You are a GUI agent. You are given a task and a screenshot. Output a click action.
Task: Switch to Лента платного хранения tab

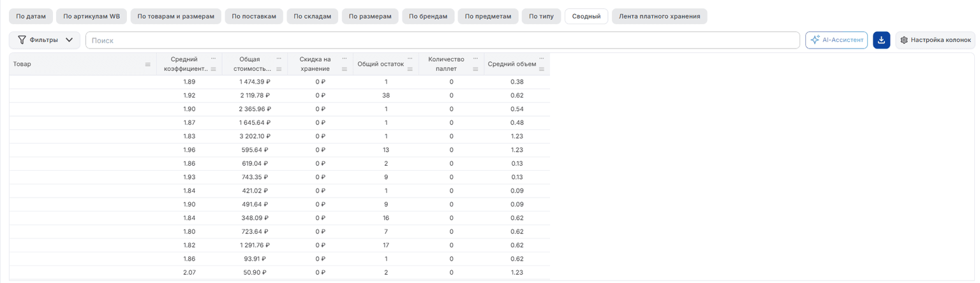click(659, 17)
